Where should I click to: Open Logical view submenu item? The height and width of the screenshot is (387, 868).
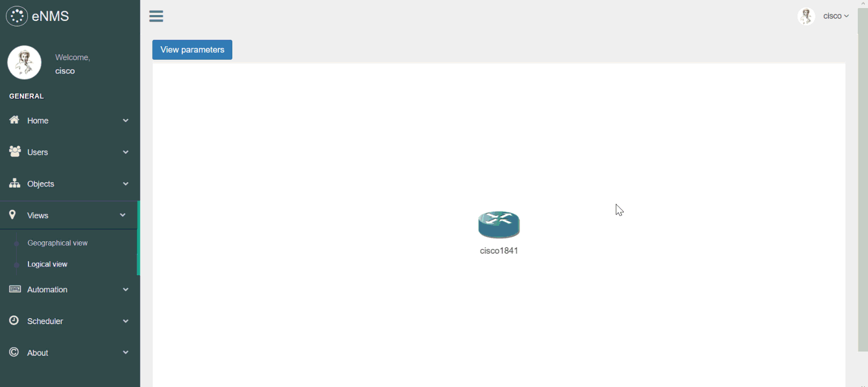pos(47,264)
